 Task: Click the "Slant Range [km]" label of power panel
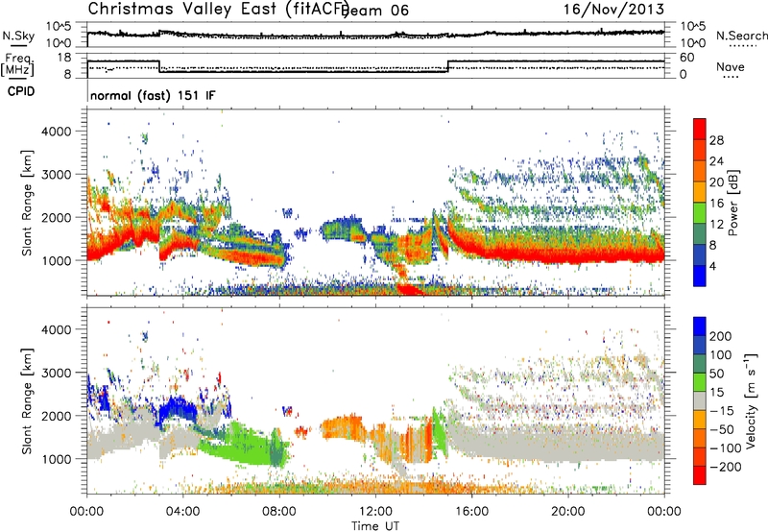coord(27,203)
